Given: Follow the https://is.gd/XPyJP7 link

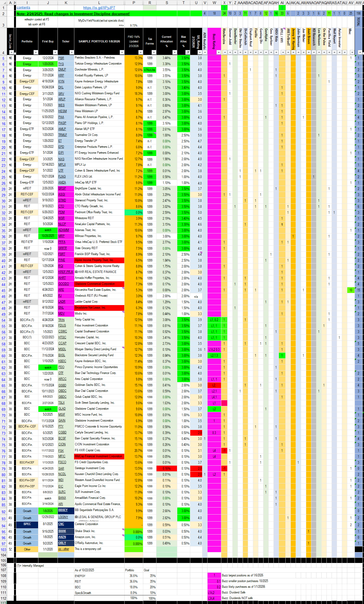Looking at the screenshot, I should [x=99, y=8].
